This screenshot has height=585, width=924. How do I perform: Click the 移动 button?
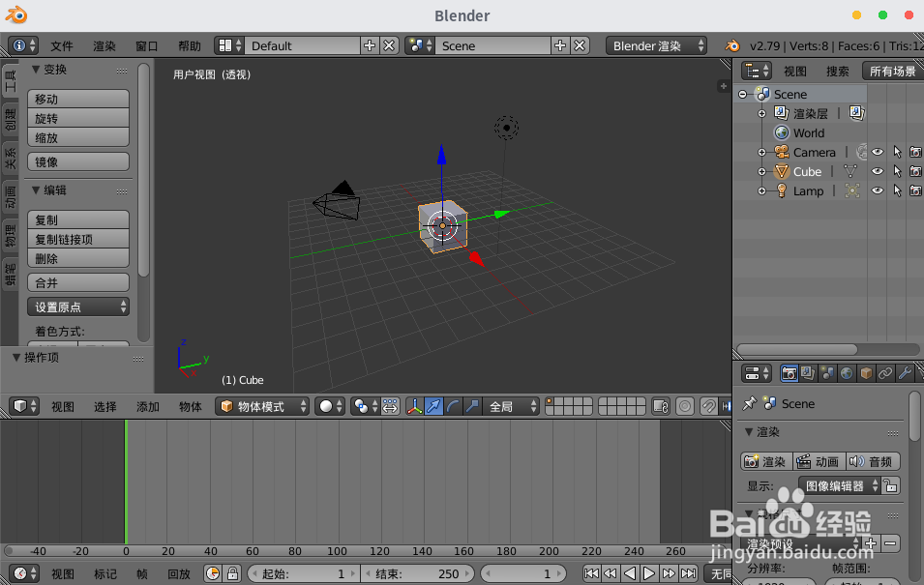78,99
